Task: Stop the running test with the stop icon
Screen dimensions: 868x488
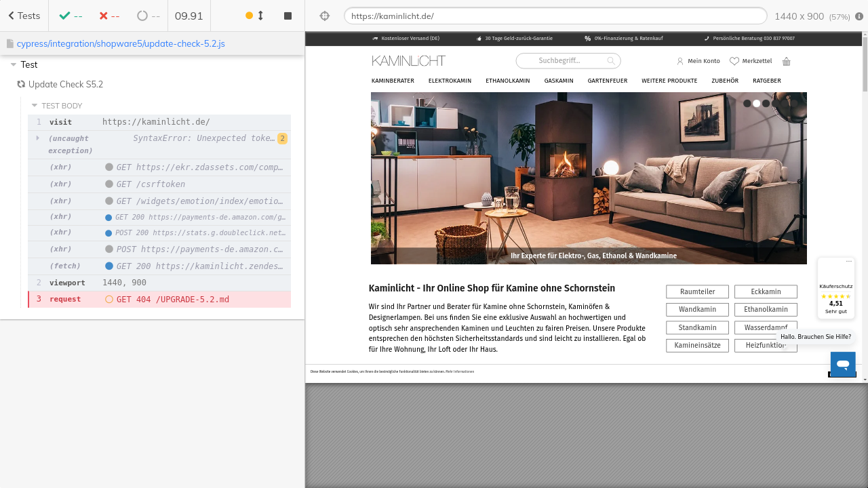Action: tap(288, 16)
